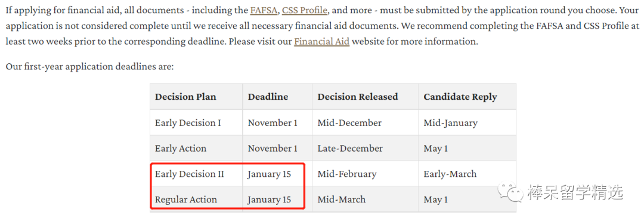
Task: Click the Candidate Reply column header
Action: coord(460,97)
